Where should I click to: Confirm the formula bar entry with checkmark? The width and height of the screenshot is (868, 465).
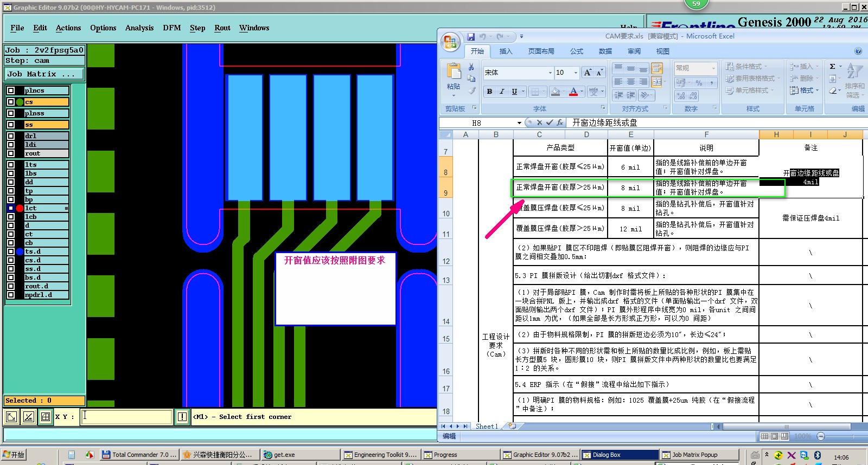click(550, 123)
